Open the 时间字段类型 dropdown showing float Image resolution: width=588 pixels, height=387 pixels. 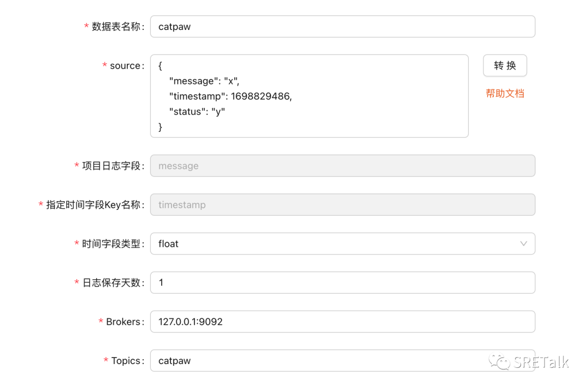[342, 244]
